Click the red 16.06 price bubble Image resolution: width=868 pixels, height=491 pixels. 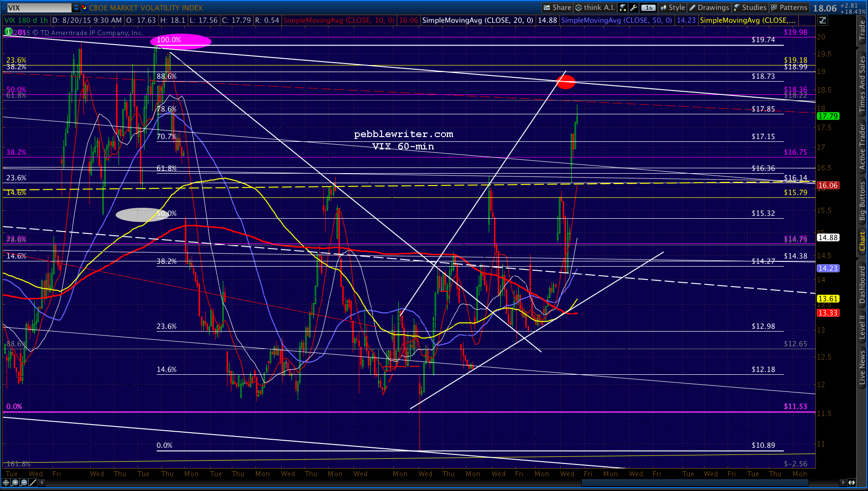(828, 185)
